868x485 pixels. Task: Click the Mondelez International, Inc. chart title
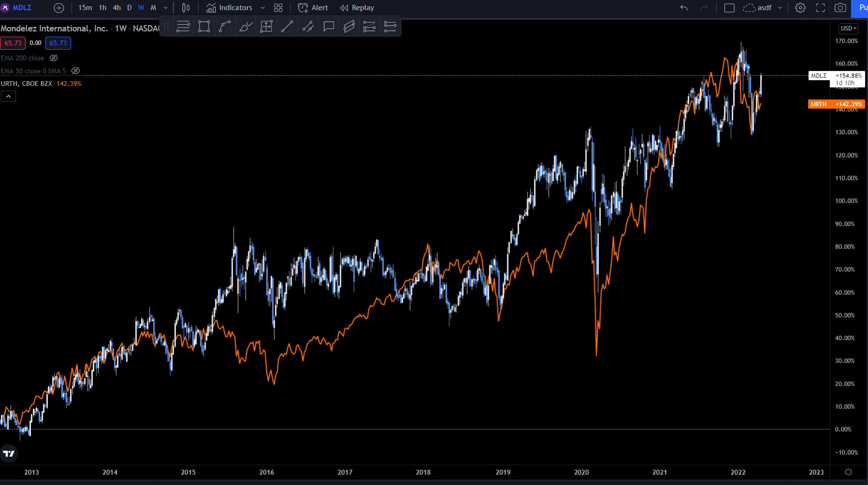tap(54, 28)
